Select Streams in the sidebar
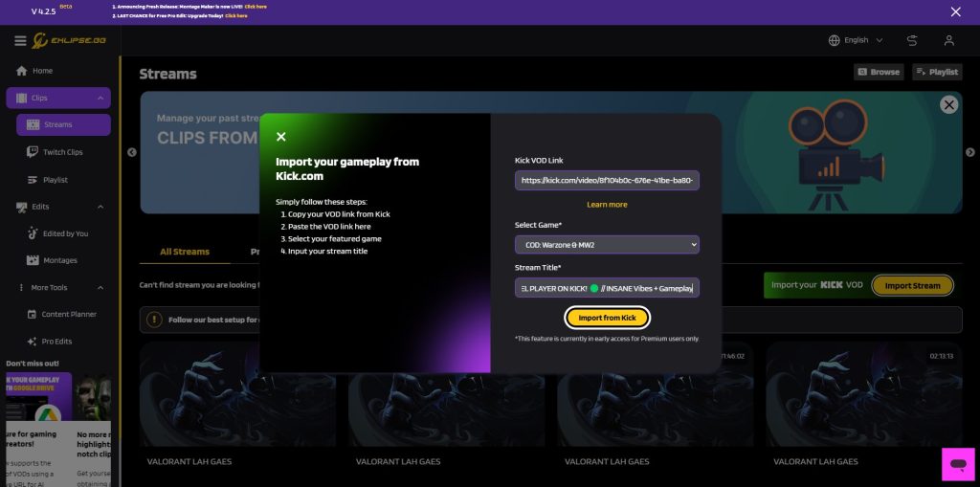This screenshot has width=980, height=487. (63, 125)
